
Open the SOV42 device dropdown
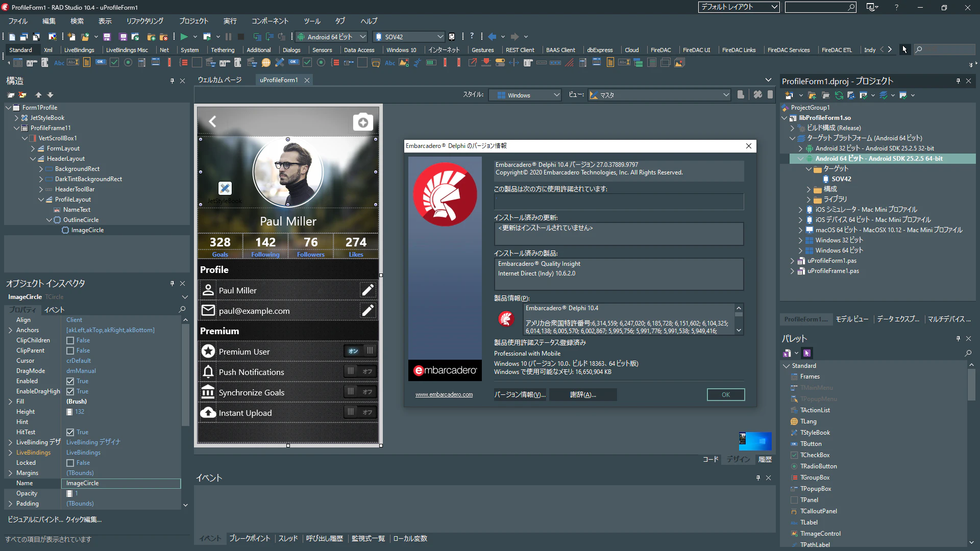point(409,37)
